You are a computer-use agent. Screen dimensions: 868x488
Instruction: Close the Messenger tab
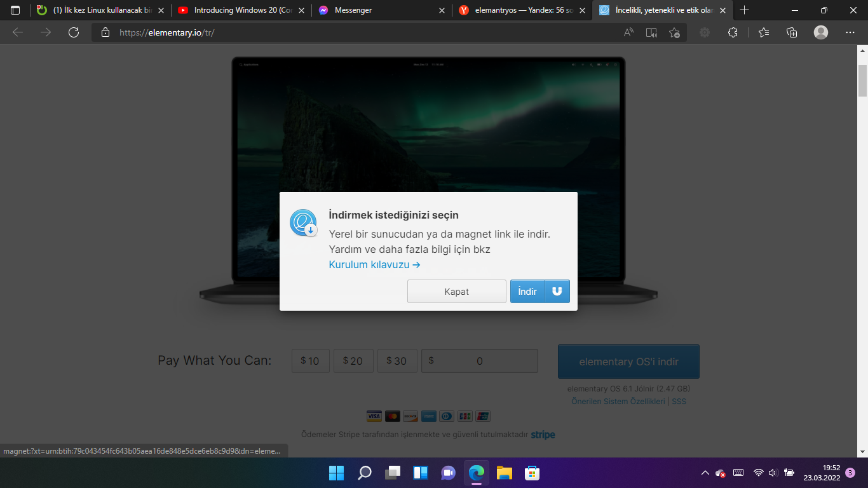tap(442, 10)
